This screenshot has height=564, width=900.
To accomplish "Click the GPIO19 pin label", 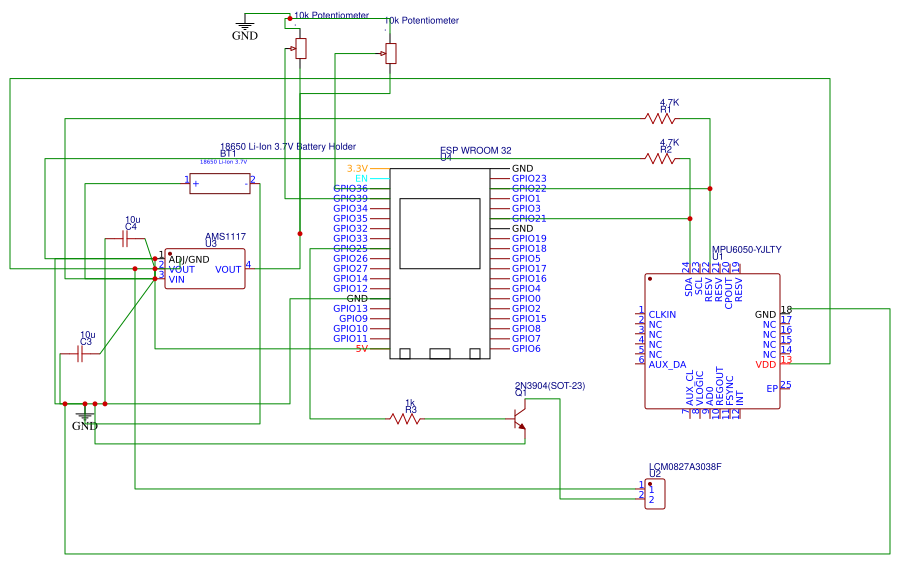I will pos(529,239).
